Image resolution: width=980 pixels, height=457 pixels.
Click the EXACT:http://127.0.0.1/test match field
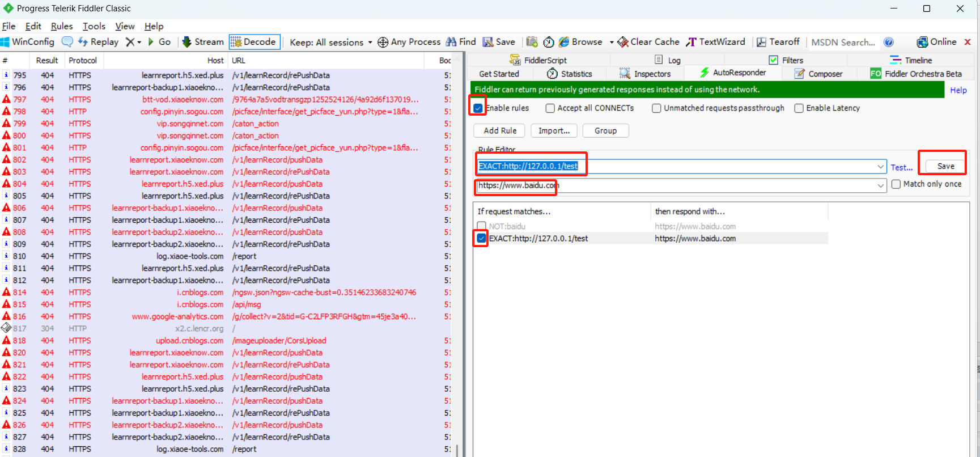(681, 166)
